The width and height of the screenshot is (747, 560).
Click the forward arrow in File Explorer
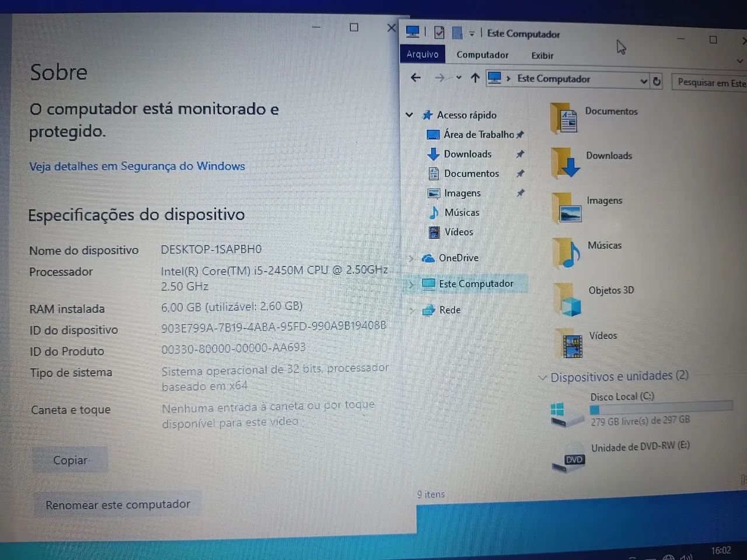(439, 78)
